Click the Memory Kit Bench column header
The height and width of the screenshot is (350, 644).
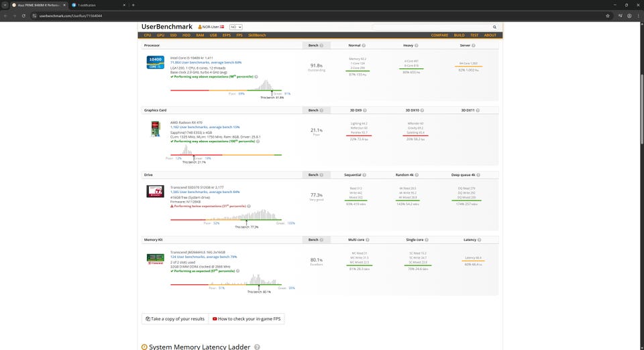(x=315, y=240)
